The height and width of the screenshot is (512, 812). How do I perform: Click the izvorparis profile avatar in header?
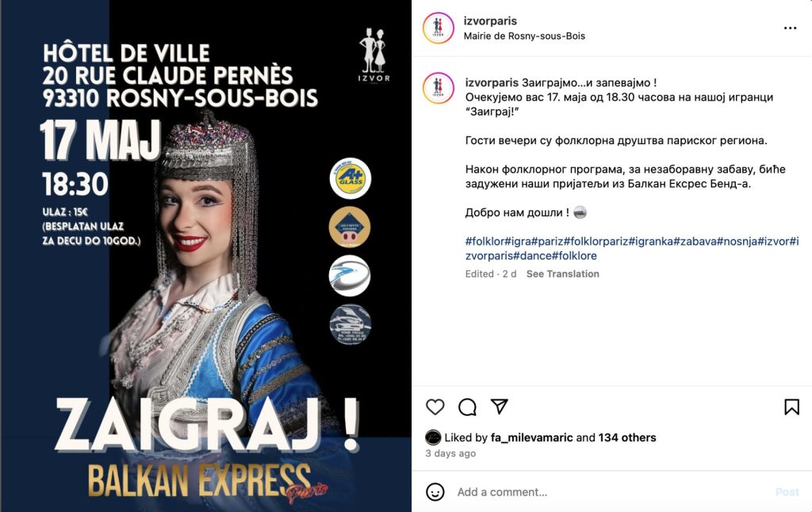[x=438, y=28]
